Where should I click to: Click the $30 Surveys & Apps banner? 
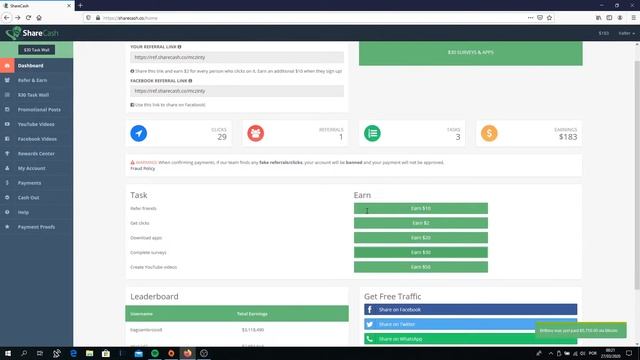(x=471, y=53)
